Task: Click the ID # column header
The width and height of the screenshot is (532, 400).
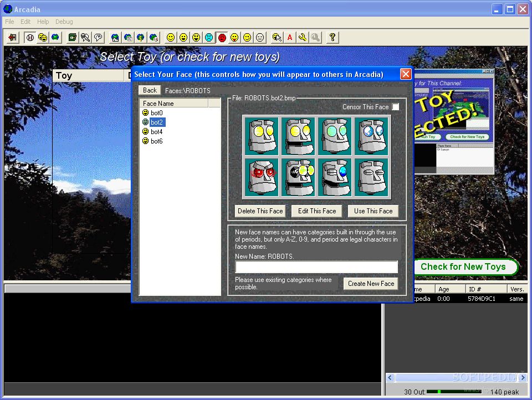Action: 486,289
